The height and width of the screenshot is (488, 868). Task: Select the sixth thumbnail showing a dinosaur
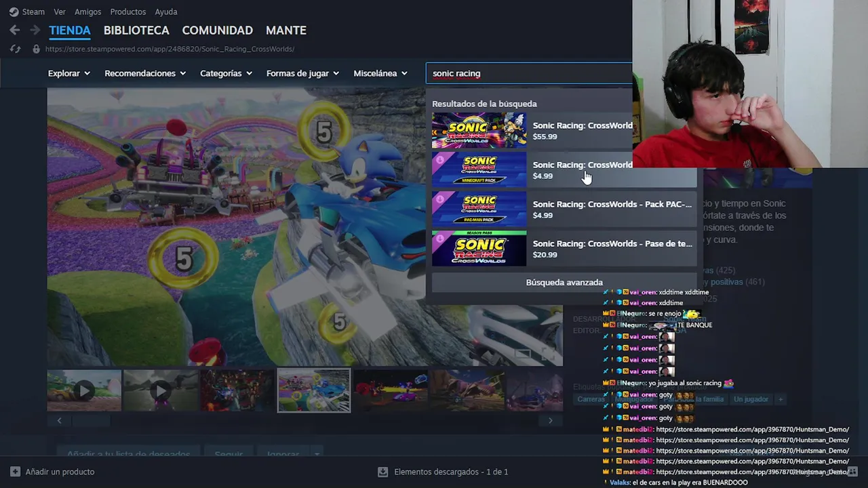pyautogui.click(x=467, y=390)
